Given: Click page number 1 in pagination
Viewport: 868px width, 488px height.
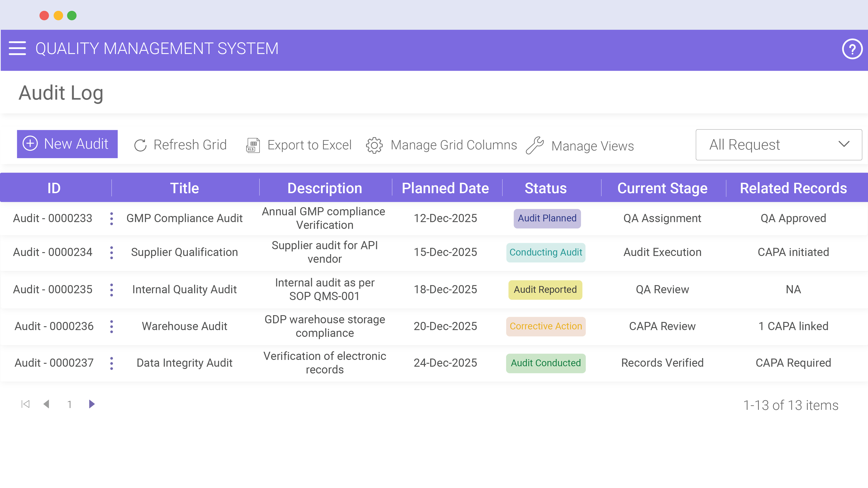Looking at the screenshot, I should tap(70, 404).
